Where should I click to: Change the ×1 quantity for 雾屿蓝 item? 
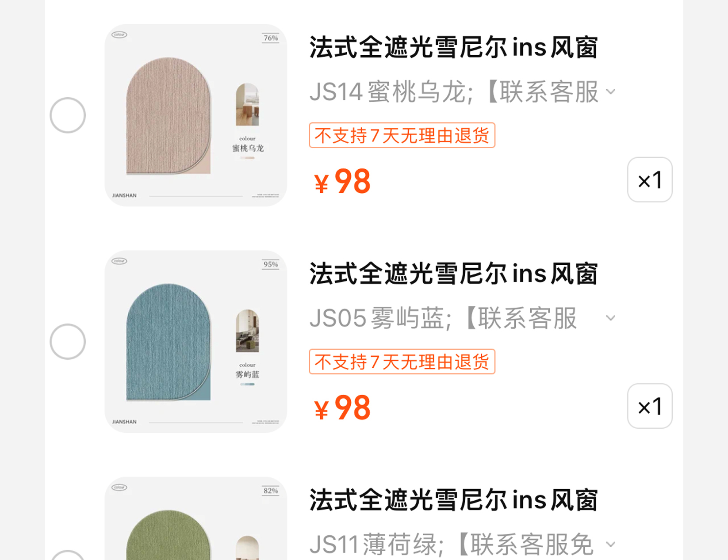(650, 406)
